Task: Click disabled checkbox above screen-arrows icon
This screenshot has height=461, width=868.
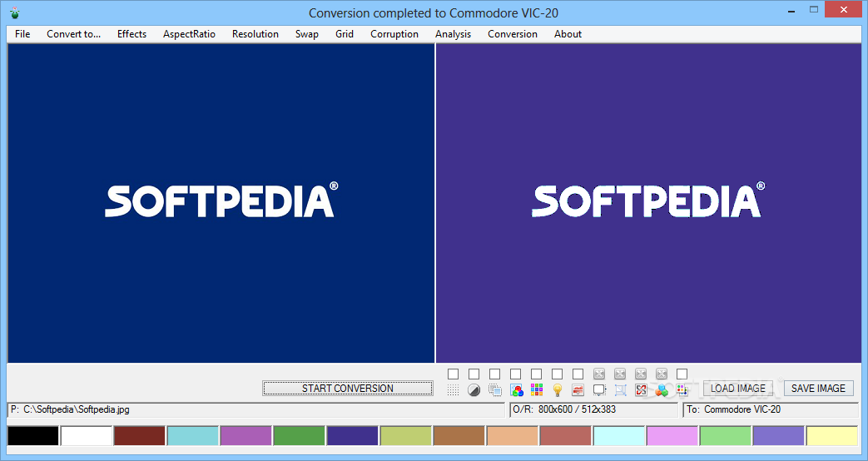Action: (599, 374)
